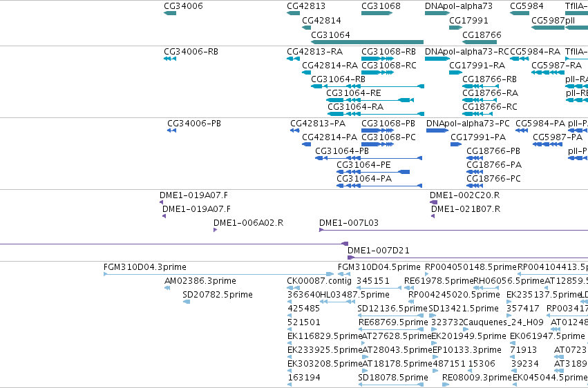The width and height of the screenshot is (588, 388).
Task: Select EST RE68769.5prime label
Action: [393, 323]
